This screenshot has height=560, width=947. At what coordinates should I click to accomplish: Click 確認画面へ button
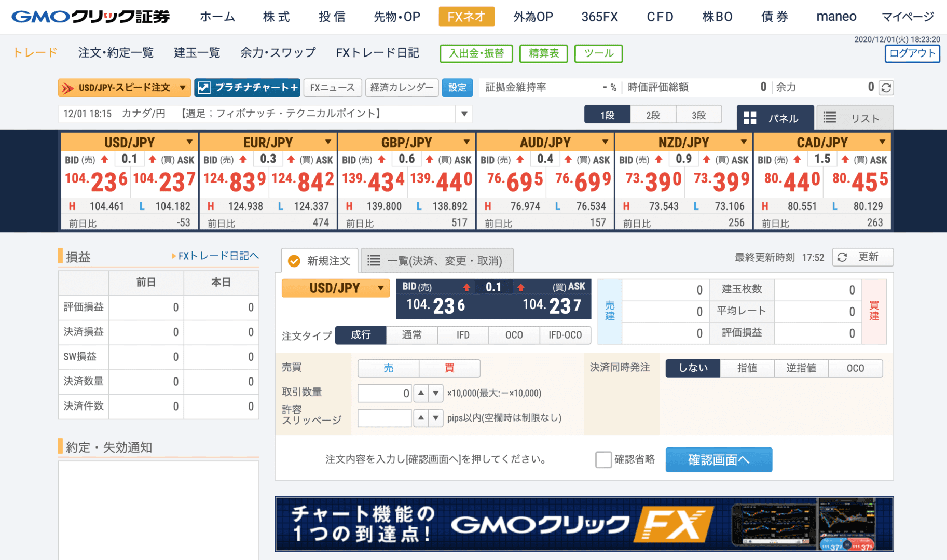[719, 460]
